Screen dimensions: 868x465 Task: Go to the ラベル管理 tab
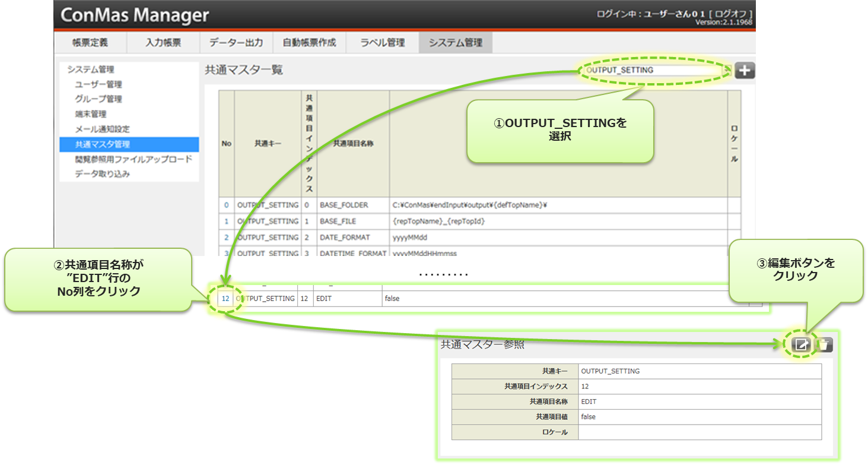point(383,43)
